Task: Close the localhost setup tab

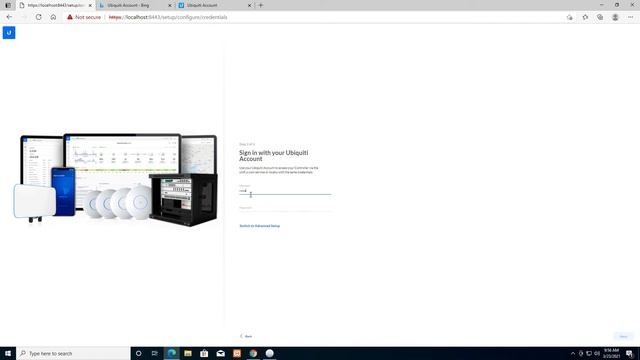Action: [x=90, y=5]
